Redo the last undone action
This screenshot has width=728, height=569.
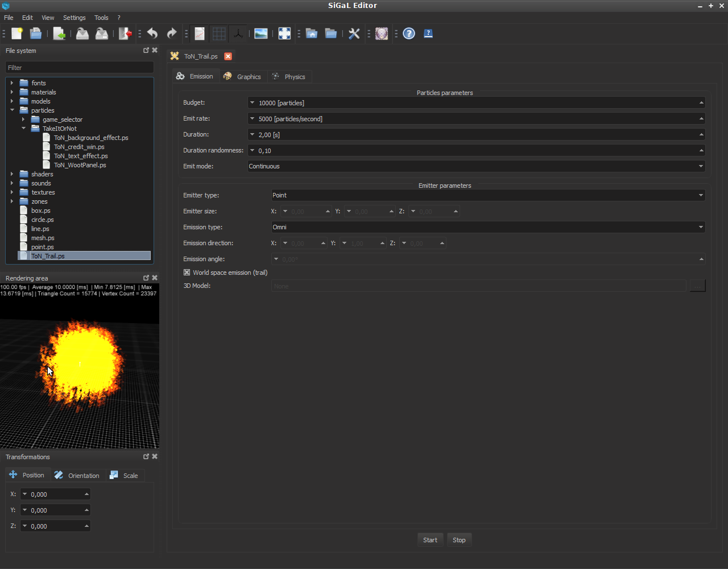[172, 34]
